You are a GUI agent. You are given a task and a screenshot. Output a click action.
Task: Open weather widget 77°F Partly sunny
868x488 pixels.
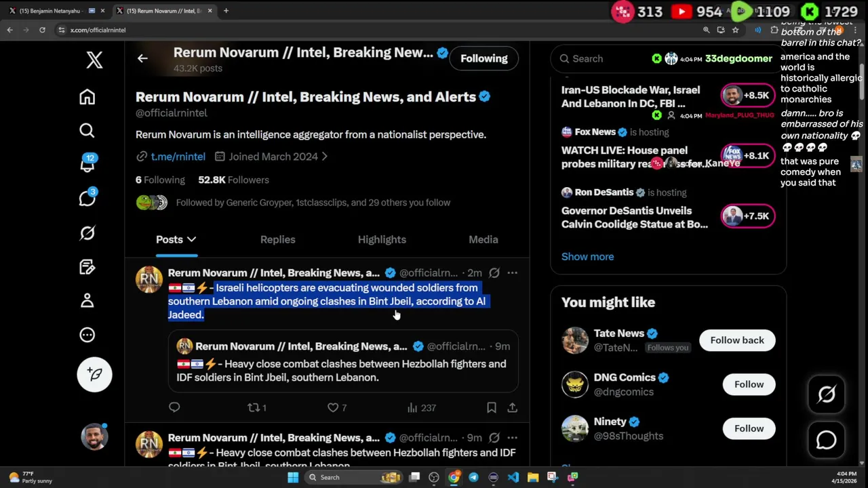pos(31,477)
